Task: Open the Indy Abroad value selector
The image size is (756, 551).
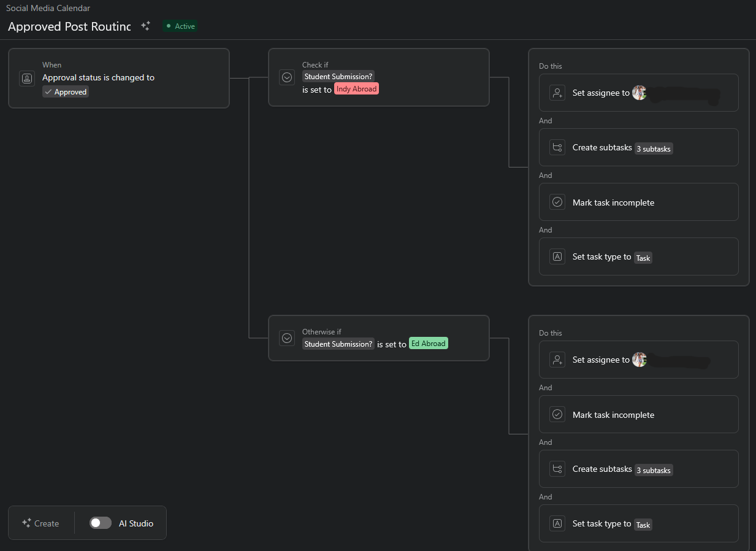Action: tap(356, 88)
